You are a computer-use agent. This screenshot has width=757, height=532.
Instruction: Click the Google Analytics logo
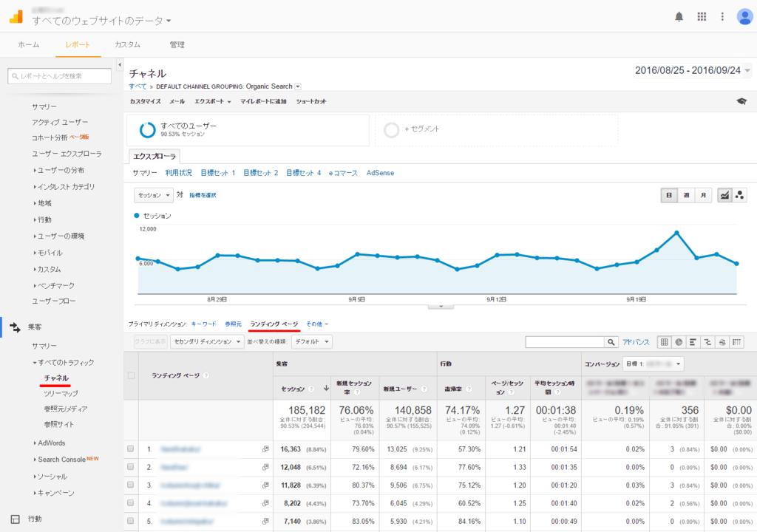(x=16, y=17)
